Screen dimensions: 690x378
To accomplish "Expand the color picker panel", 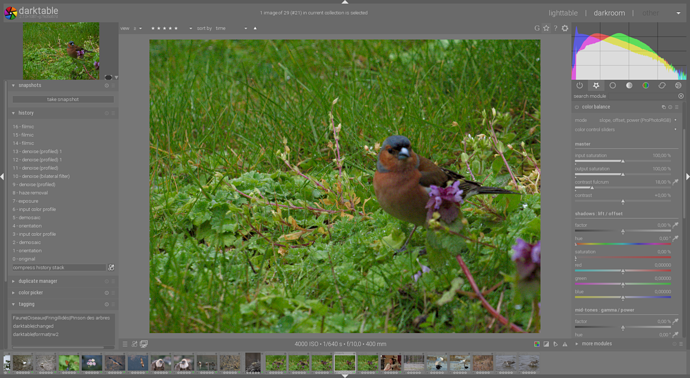I will point(30,293).
